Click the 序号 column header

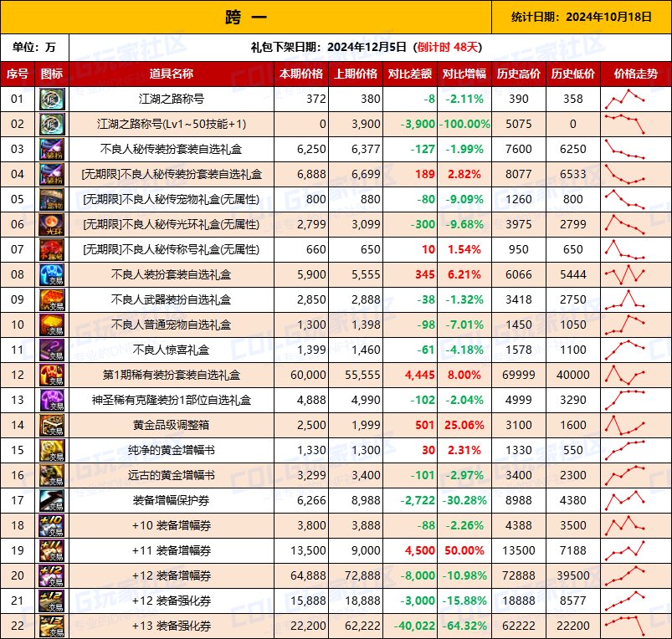(18, 74)
